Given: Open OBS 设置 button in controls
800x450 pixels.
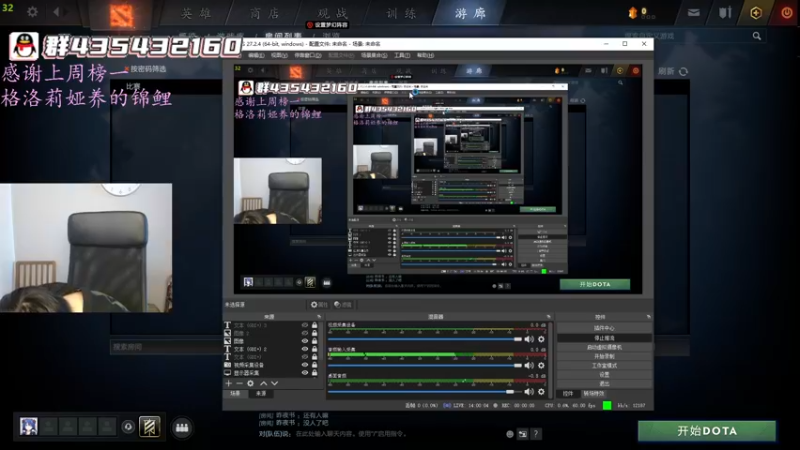Looking at the screenshot, I should click(x=605, y=374).
